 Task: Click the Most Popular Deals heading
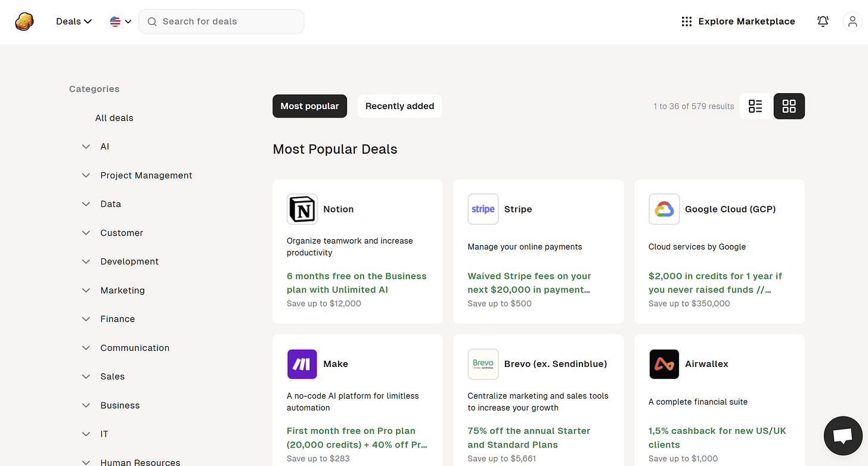(x=335, y=149)
